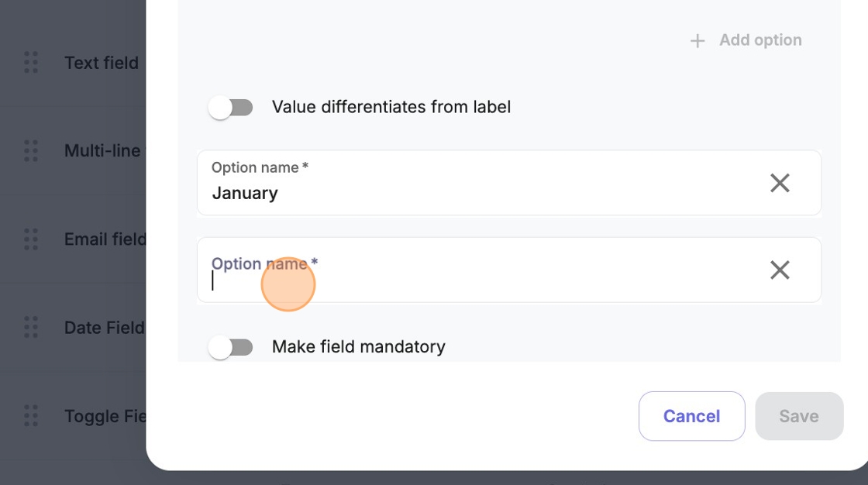868x485 pixels.
Task: Turn on Make field mandatory switch
Action: [231, 348]
